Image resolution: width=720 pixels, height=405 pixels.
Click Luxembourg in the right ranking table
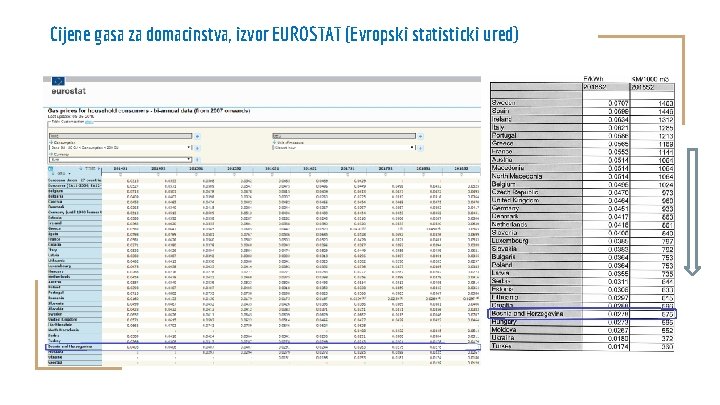(x=510, y=241)
